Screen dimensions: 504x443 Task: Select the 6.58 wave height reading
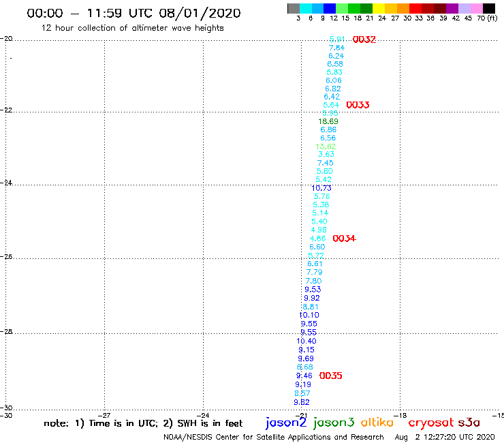335,64
